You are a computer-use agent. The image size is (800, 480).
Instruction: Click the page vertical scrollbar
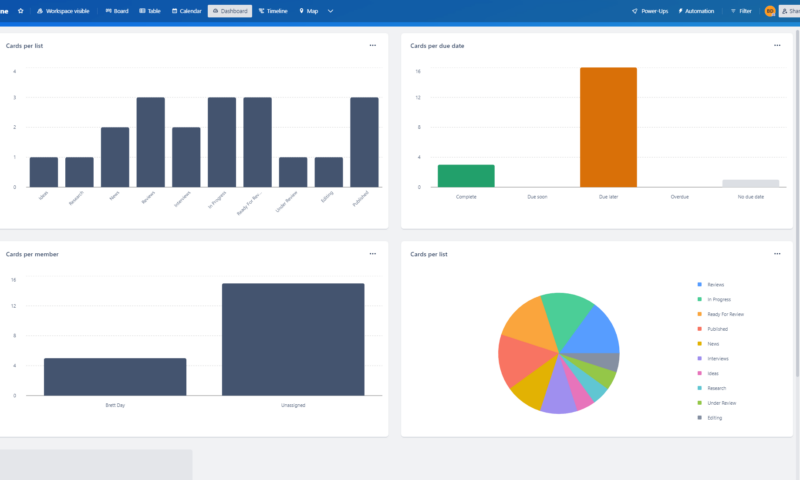click(797, 204)
